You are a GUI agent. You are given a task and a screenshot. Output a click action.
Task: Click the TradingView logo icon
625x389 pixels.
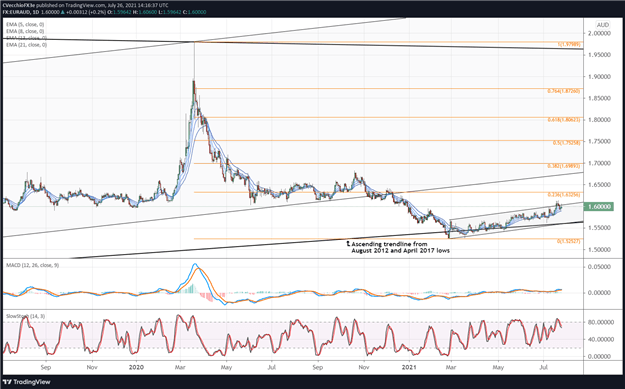pyautogui.click(x=8, y=382)
